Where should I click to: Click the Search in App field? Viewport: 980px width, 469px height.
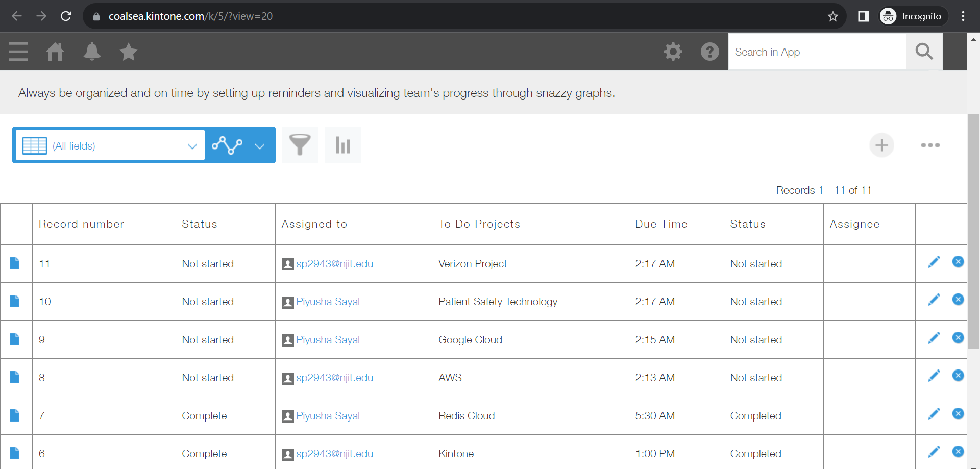tap(817, 52)
